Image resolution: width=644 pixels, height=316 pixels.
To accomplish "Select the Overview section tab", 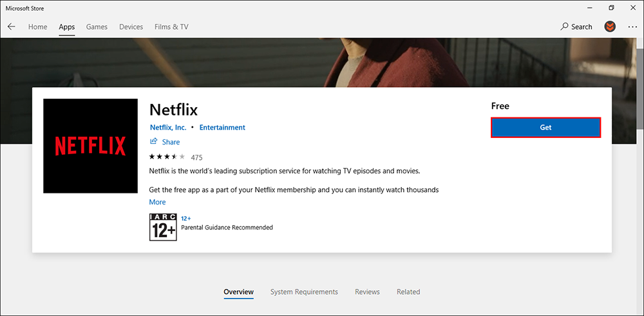I will coord(239,291).
